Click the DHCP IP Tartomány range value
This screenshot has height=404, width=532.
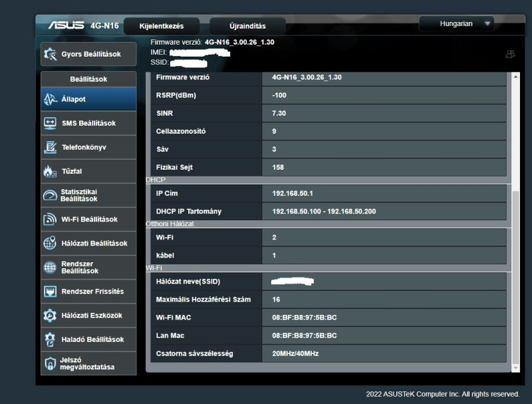324,212
